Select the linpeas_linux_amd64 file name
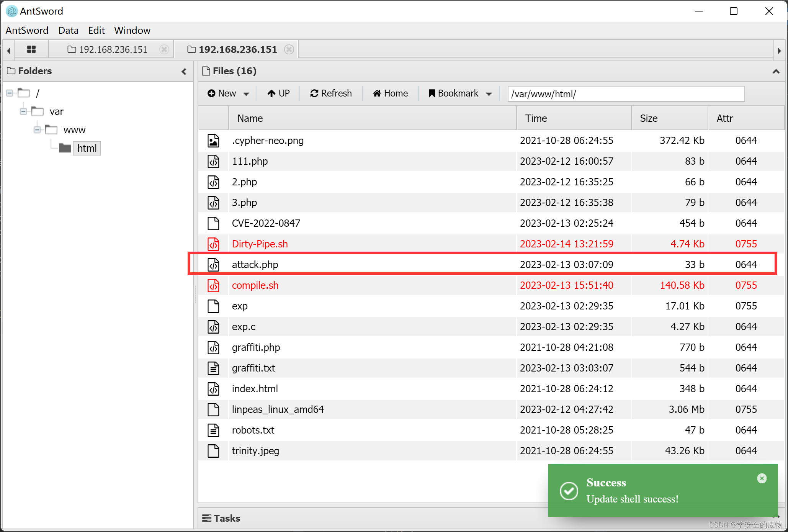 (x=278, y=409)
